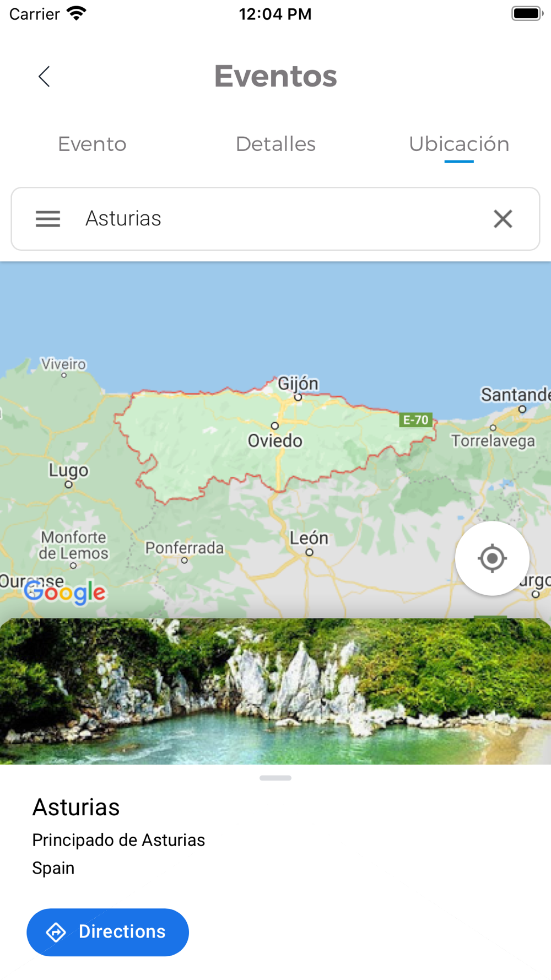Select Gijón city label on map
Viewport: 551px width, 980px height.
coord(298,383)
